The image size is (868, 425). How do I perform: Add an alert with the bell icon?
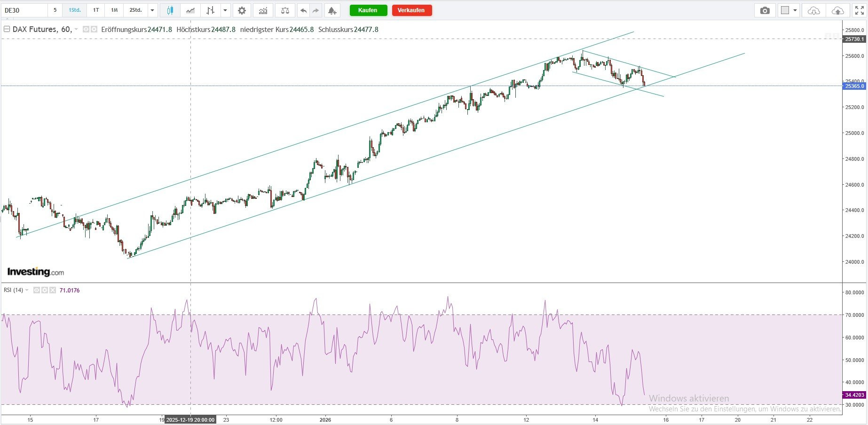click(332, 10)
